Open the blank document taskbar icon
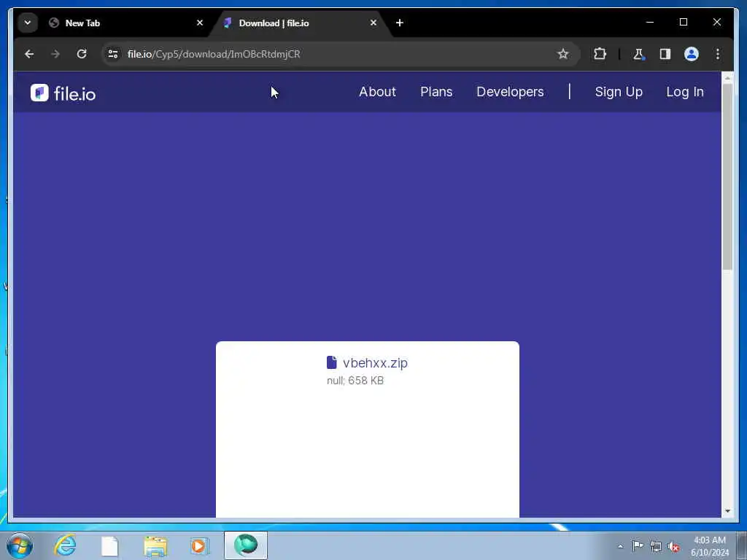 109,546
